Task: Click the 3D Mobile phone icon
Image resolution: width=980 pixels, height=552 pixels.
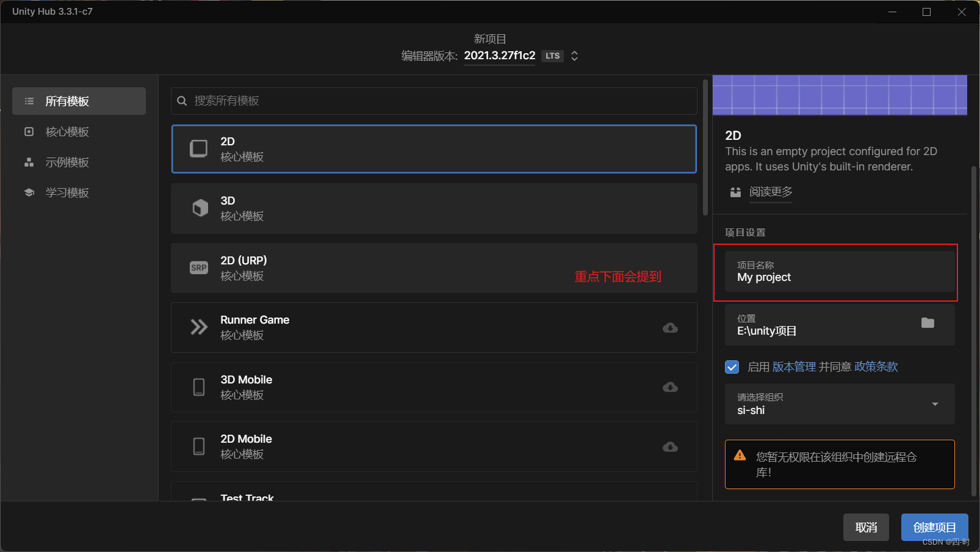Action: (x=199, y=387)
